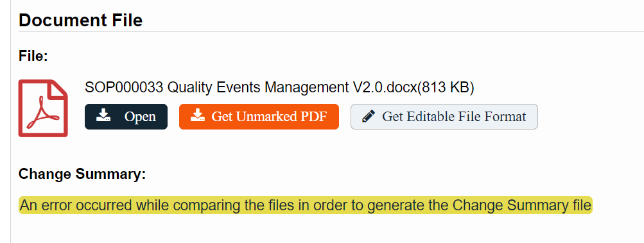
Task: Click the SOP000033 Quality Events Management filename
Action: coord(214,87)
